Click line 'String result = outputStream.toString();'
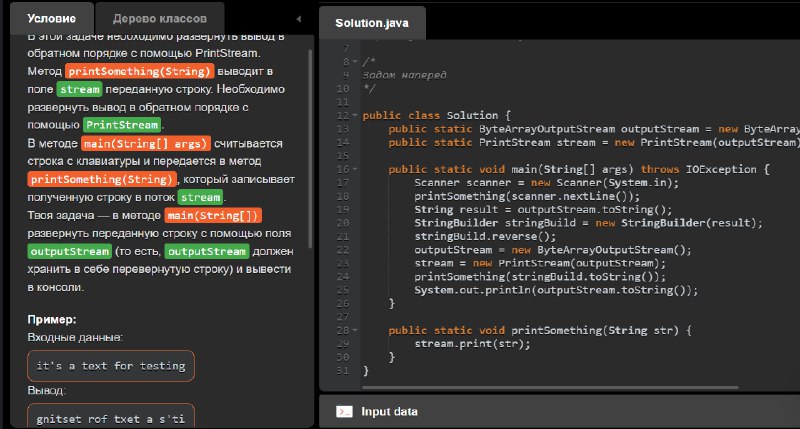800x429 pixels. 543,210
